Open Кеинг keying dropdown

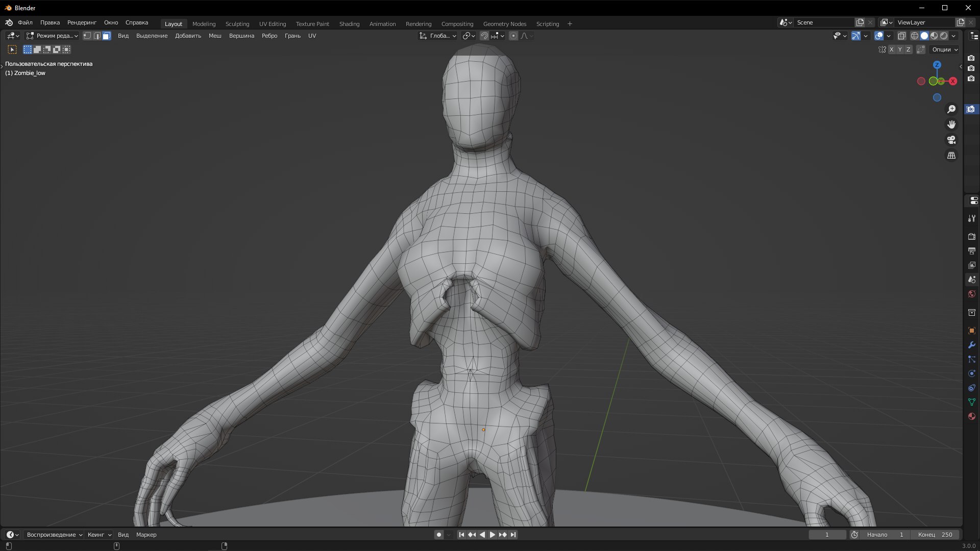[99, 535]
